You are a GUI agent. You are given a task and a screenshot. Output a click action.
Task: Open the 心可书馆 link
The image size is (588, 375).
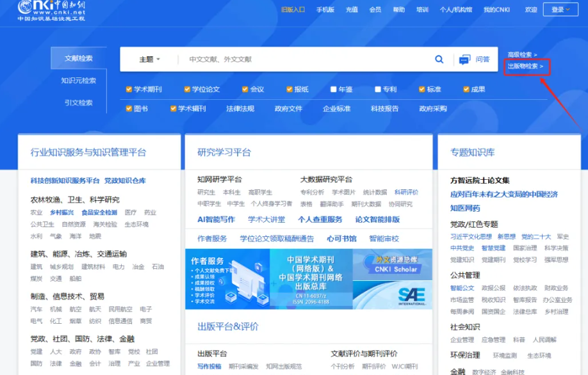341,239
